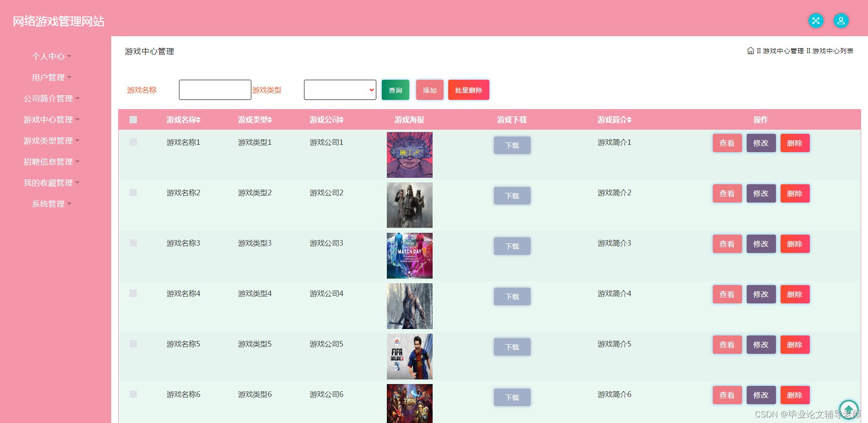Click the green 查询 search button
Viewport: 868px width, 423px height.
click(x=395, y=90)
